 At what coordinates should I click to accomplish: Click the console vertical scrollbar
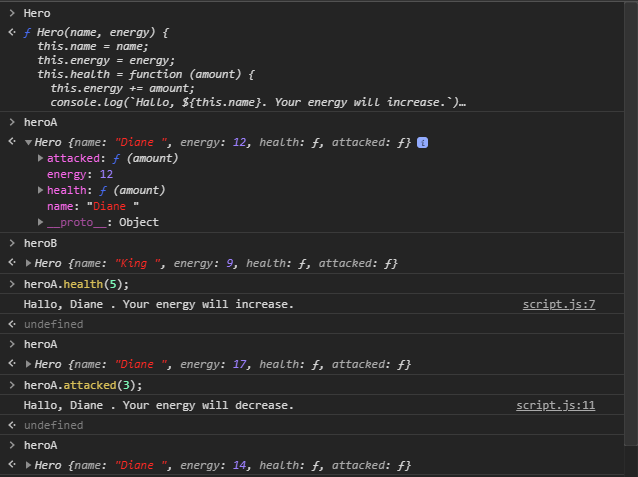pos(631,224)
